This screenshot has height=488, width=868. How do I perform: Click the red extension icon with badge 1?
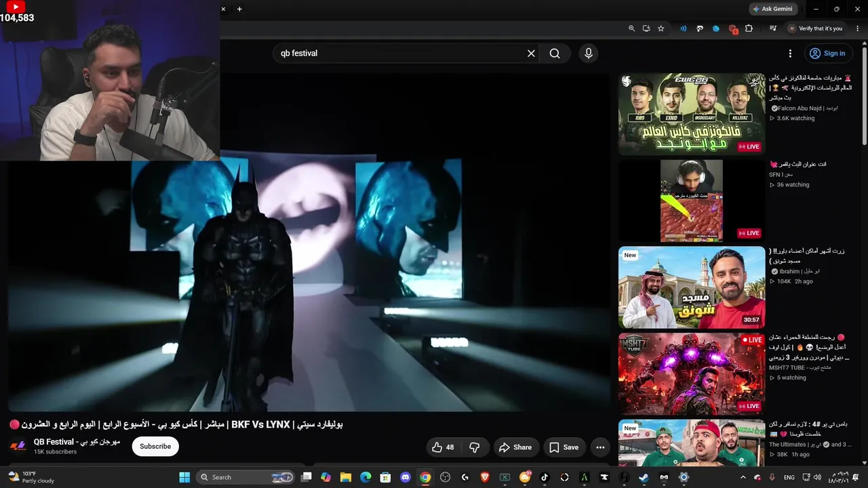(733, 29)
